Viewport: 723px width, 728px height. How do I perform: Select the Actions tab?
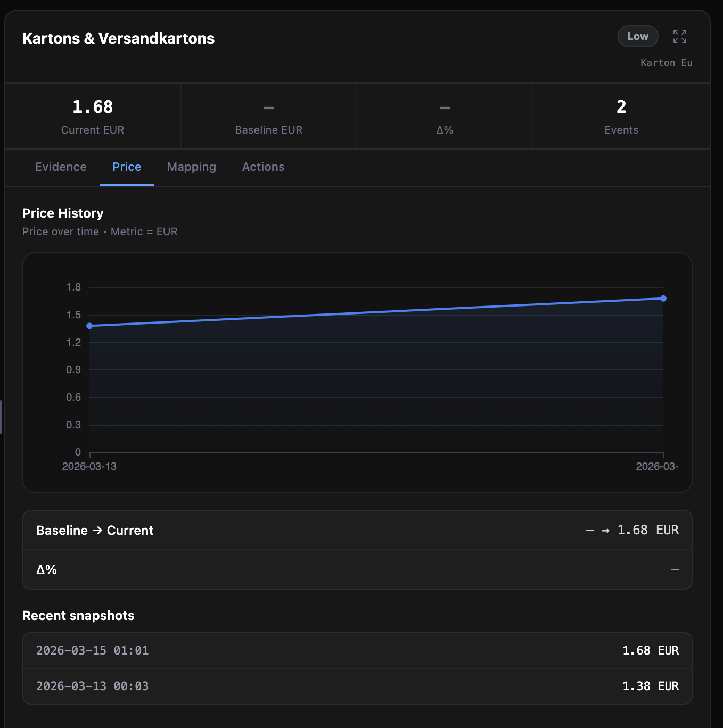tap(263, 167)
